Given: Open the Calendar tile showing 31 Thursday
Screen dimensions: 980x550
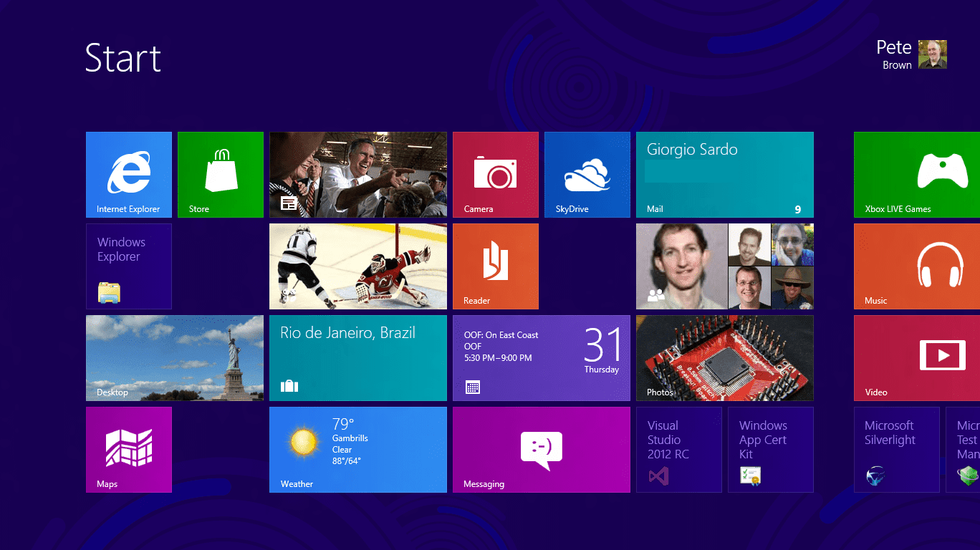Looking at the screenshot, I should click(542, 358).
